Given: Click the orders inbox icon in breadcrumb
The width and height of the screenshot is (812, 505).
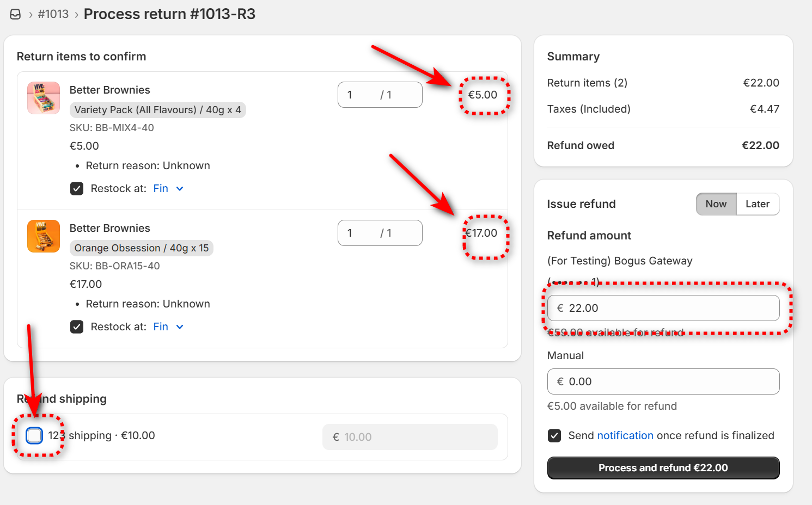Looking at the screenshot, I should [15, 14].
